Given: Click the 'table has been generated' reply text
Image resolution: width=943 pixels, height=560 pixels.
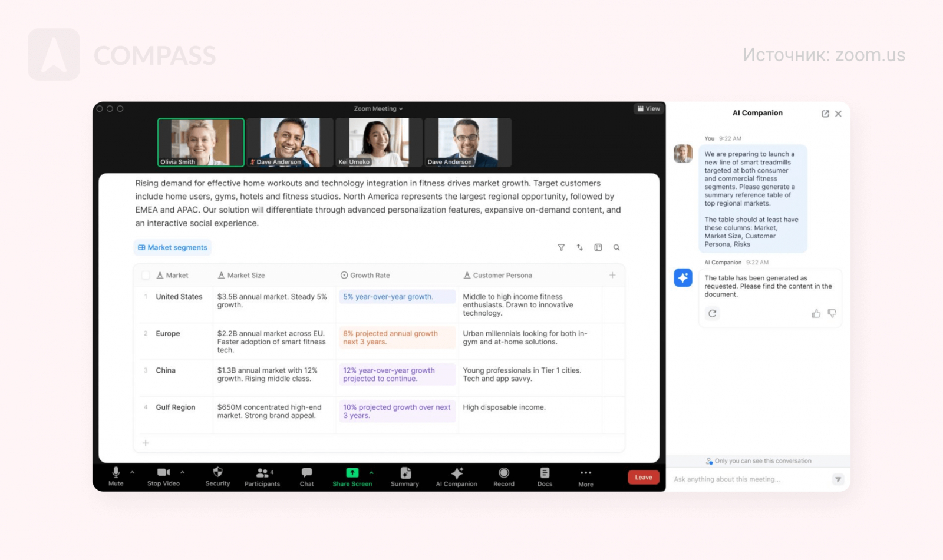Looking at the screenshot, I should pos(769,286).
